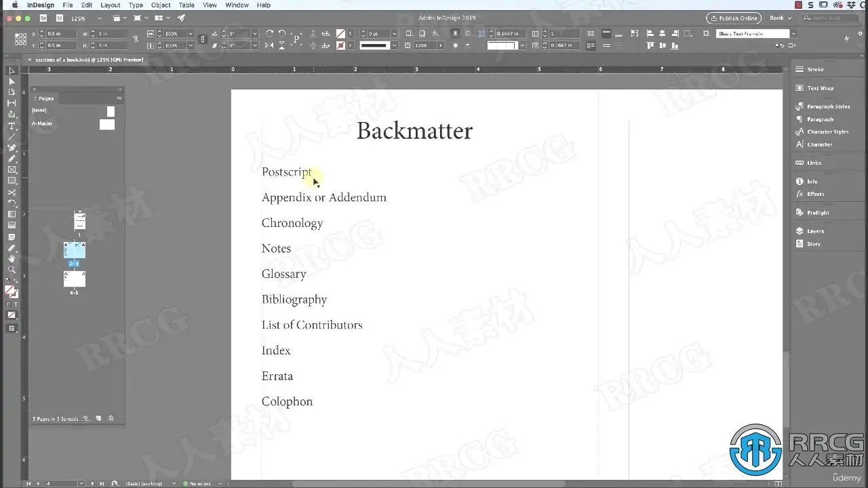Click the reference point locator grid
868x488 pixels.
click(x=20, y=39)
